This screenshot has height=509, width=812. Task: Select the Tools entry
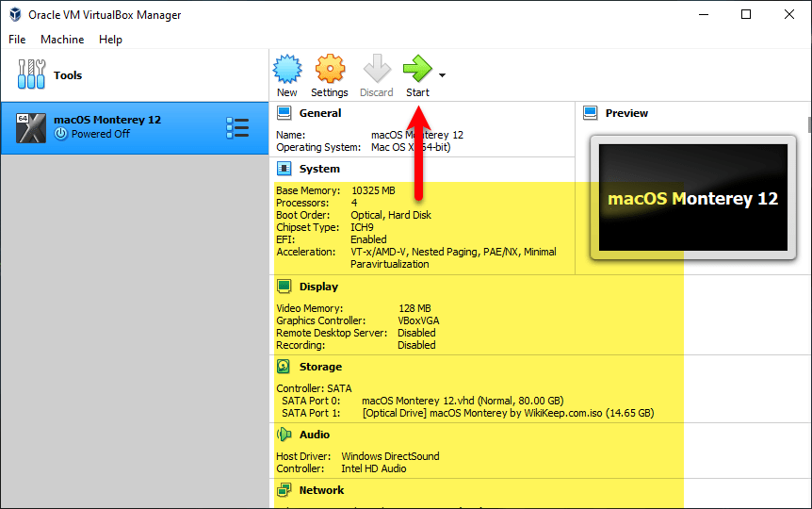[x=135, y=75]
